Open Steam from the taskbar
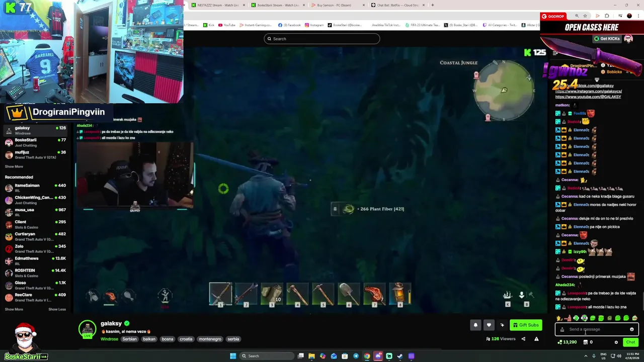This screenshot has height=362, width=644. point(400,356)
